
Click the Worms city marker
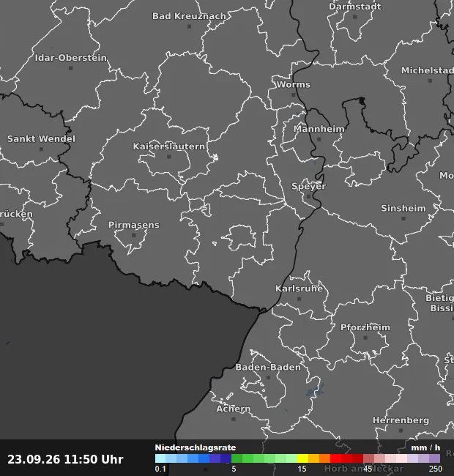point(293,94)
